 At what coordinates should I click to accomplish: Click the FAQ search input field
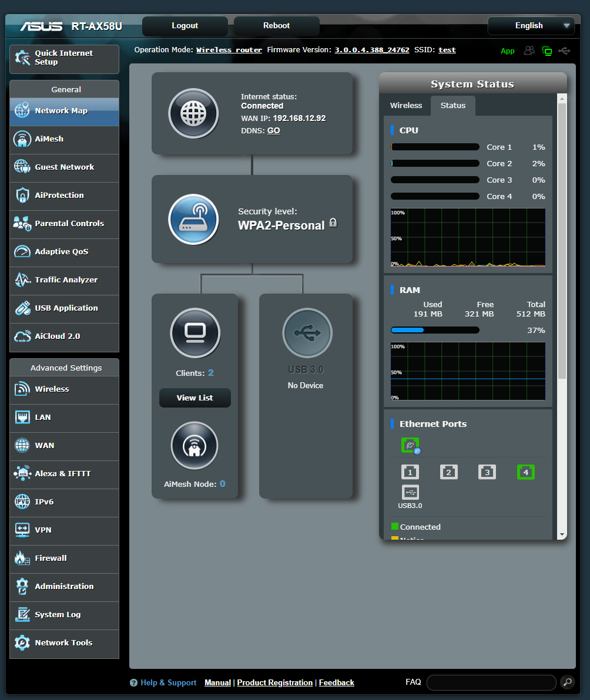[491, 682]
